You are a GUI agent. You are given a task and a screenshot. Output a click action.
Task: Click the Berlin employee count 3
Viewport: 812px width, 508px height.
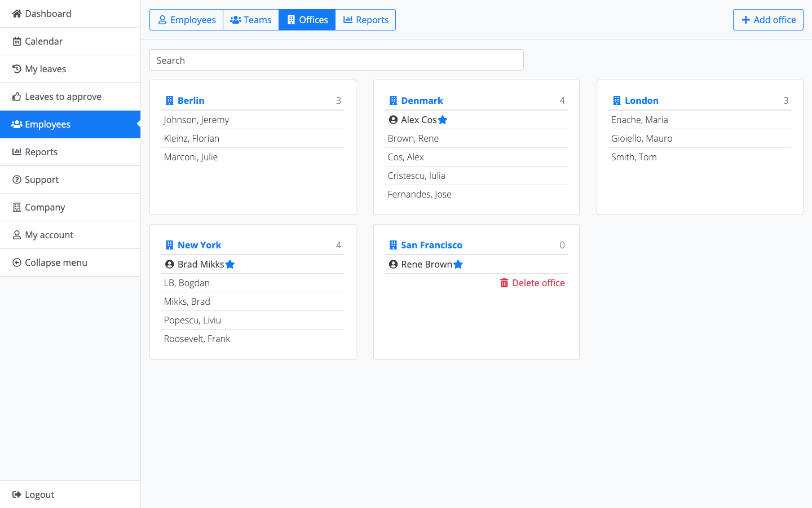[338, 100]
